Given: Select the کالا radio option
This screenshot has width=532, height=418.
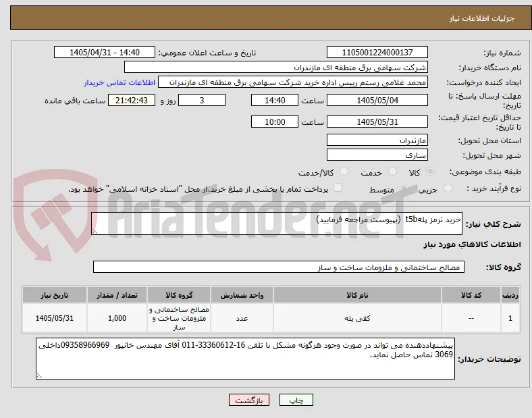Looking at the screenshot, I should click(x=430, y=172).
